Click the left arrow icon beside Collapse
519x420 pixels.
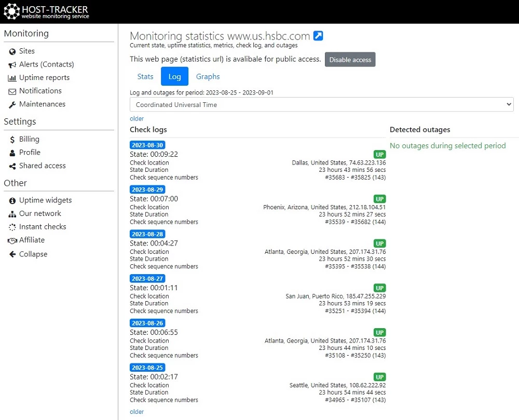click(x=12, y=254)
